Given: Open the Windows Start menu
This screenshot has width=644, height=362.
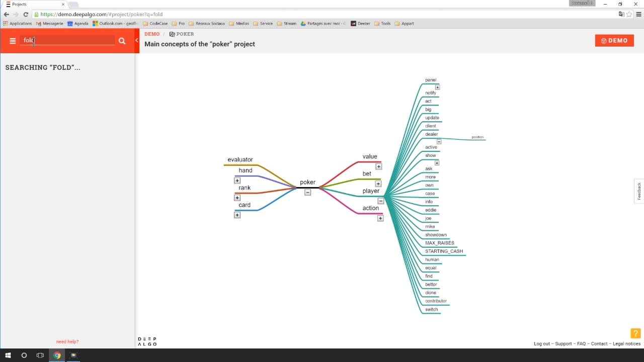Looking at the screenshot, I should [8, 355].
